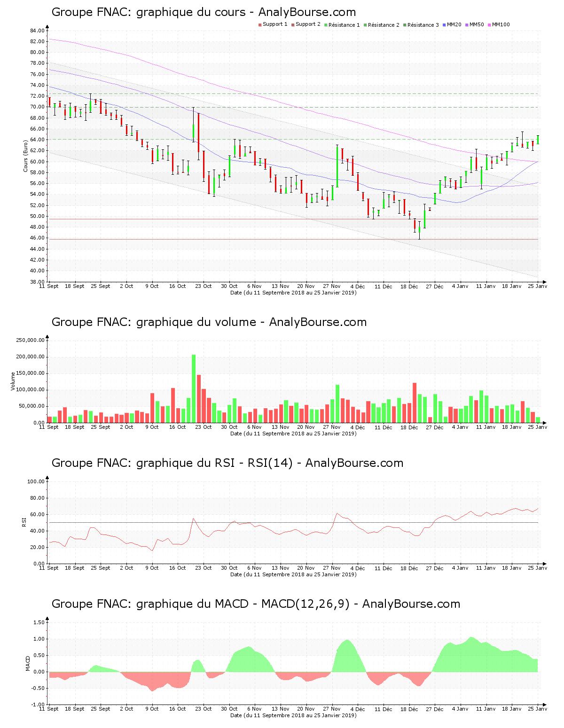Screen dimensions: 564x728
Task: Click the '64.00' price axis value
Action: pyautogui.click(x=37, y=139)
